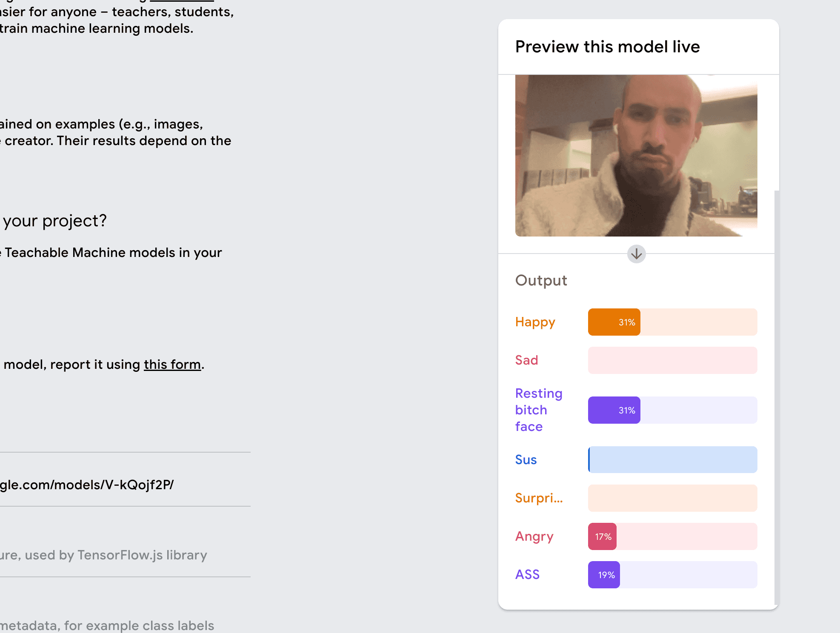Click the truncated Surpri... class label
Viewport: 840px width, 633px height.
click(538, 498)
